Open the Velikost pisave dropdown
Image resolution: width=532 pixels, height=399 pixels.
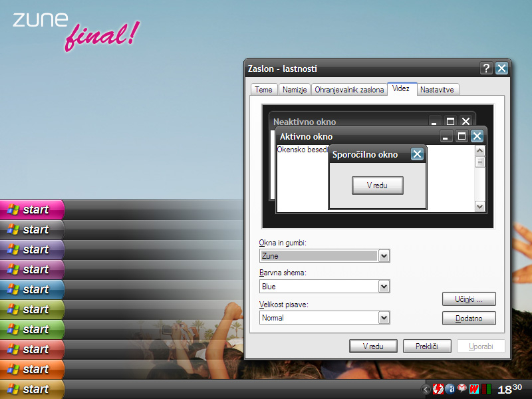(x=384, y=318)
